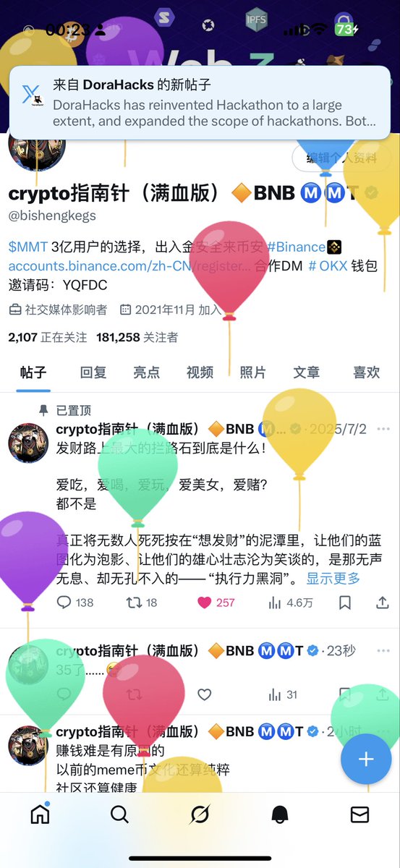Reply to the pinned post showing 138 comments
Screen dimensions: 400x868
coord(75,602)
